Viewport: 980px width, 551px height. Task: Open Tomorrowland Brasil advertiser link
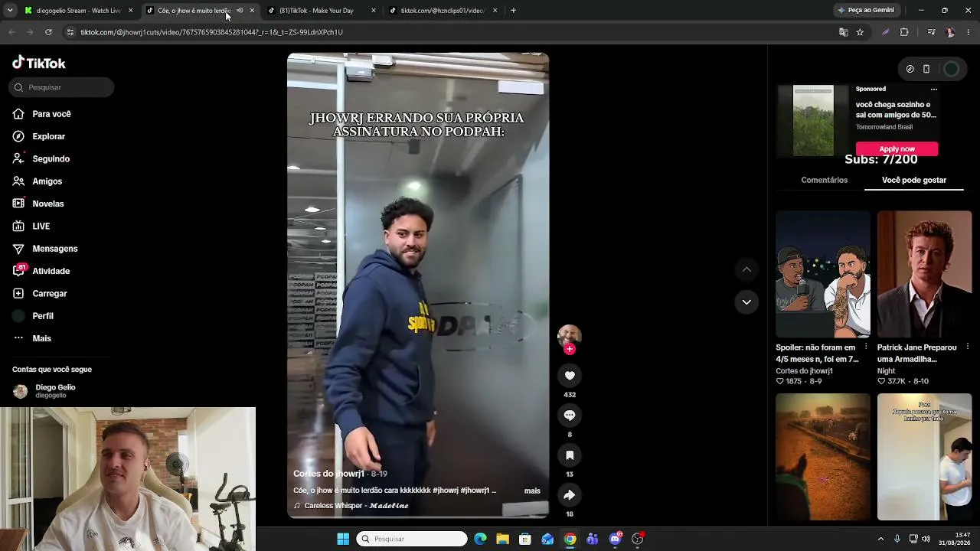tap(884, 127)
